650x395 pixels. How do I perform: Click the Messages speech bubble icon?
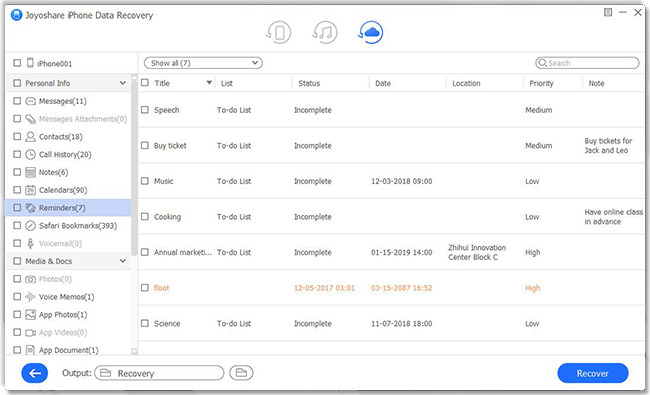(x=31, y=101)
